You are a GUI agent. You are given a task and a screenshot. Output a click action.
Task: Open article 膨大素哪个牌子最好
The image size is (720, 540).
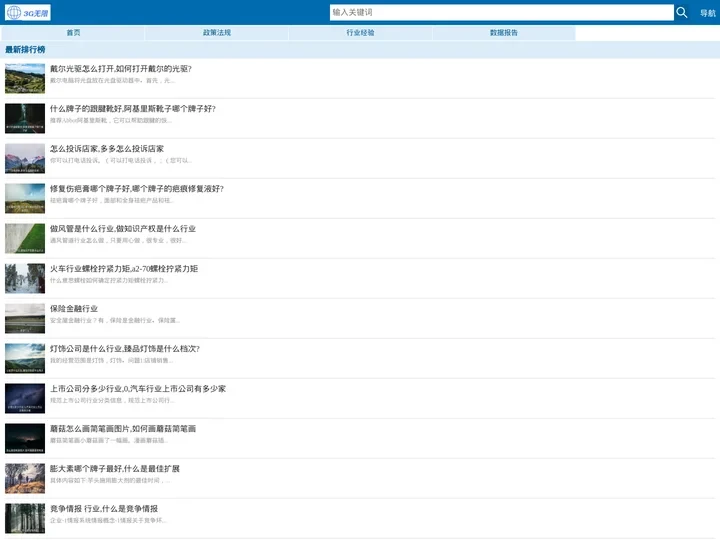tap(115, 468)
